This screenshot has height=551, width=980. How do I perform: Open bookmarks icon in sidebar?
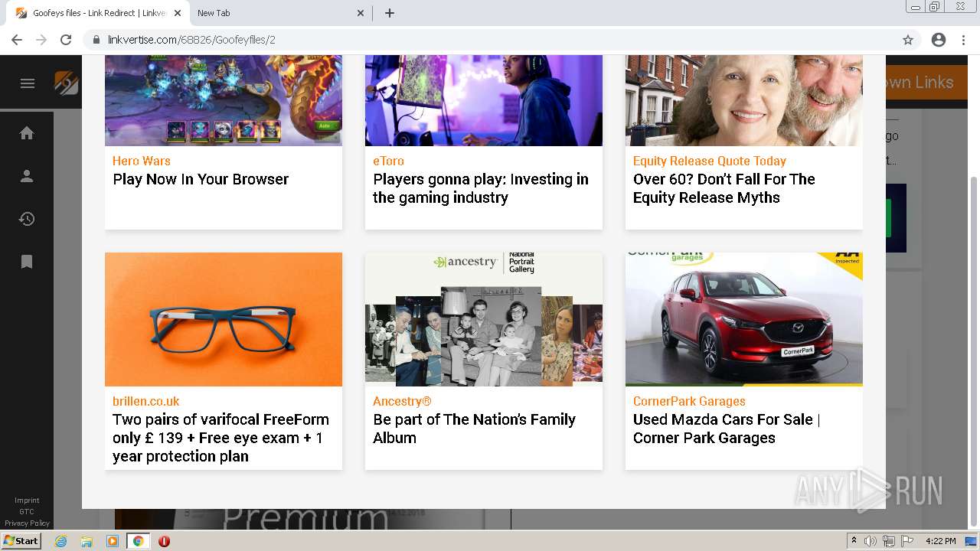[27, 262]
